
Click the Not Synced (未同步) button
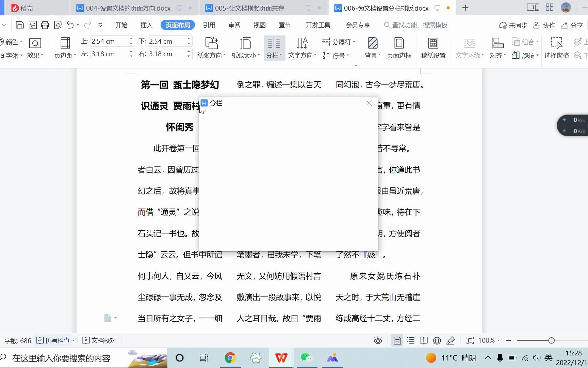(x=513, y=25)
